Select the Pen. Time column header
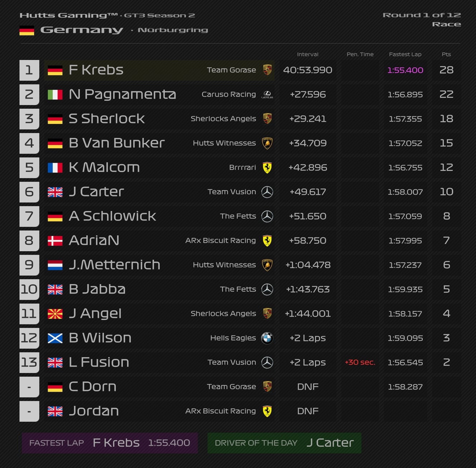Image resolution: width=476 pixels, height=468 pixels. tap(360, 54)
